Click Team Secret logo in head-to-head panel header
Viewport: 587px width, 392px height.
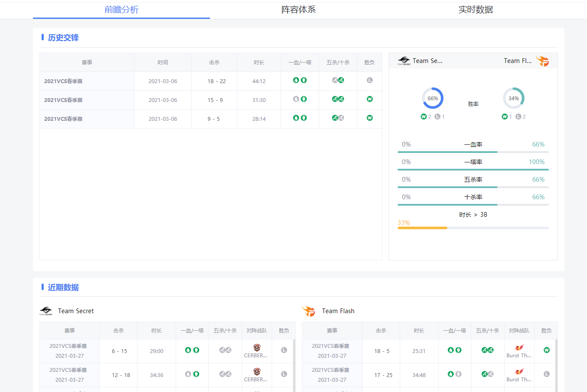[x=404, y=61]
